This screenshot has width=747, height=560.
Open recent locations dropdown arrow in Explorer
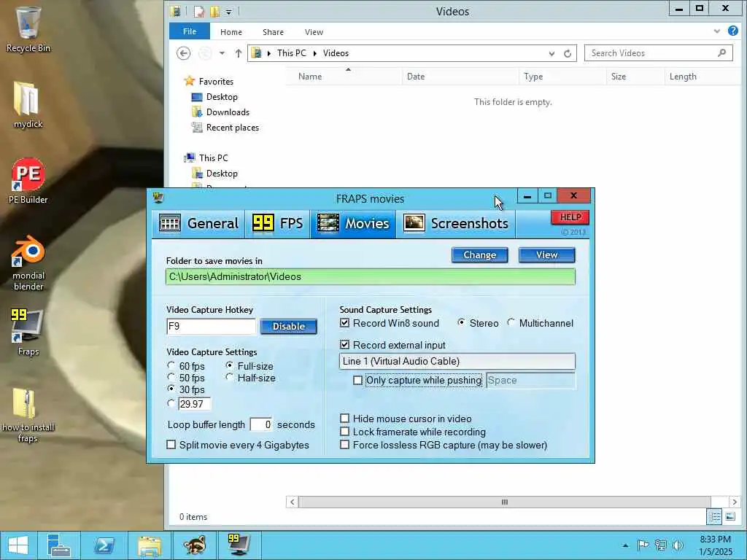tap(222, 52)
